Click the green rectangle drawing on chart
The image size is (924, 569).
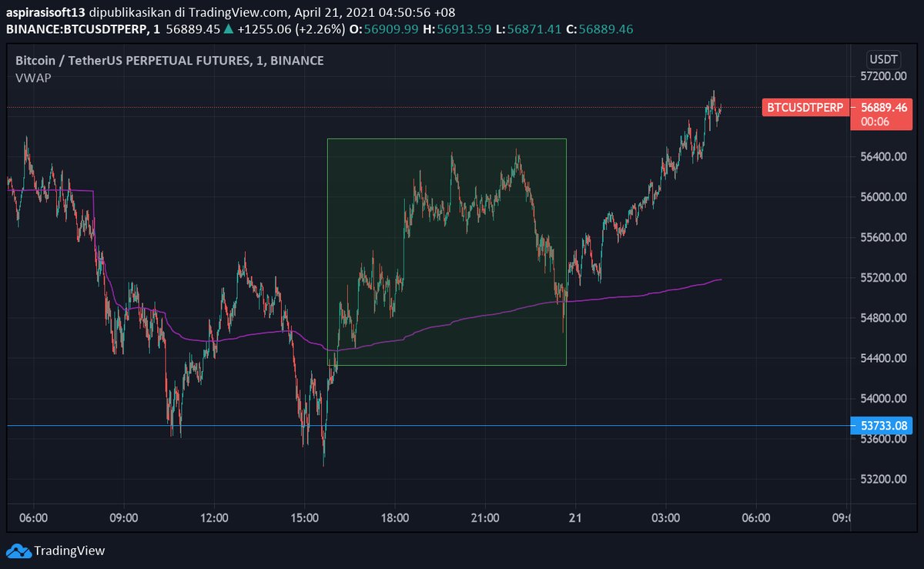click(447, 252)
